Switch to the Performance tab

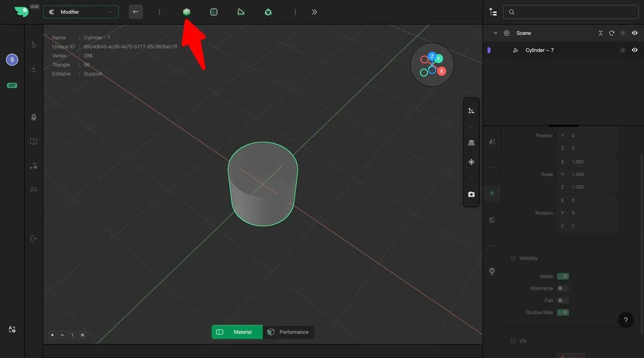289,332
